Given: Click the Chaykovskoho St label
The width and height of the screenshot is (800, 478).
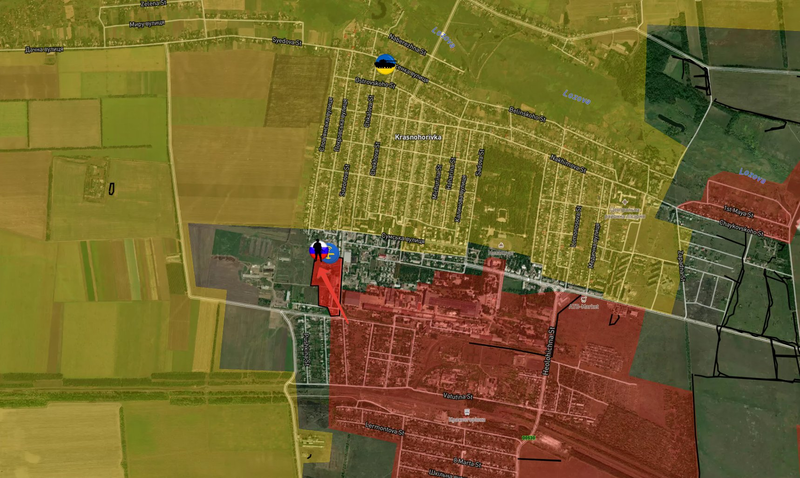Looking at the screenshot, I should tap(741, 229).
